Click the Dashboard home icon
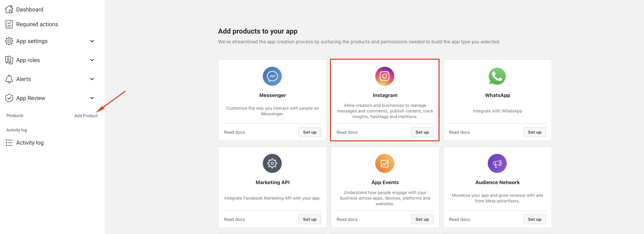Viewport: 644px width, 234px height. point(9,9)
